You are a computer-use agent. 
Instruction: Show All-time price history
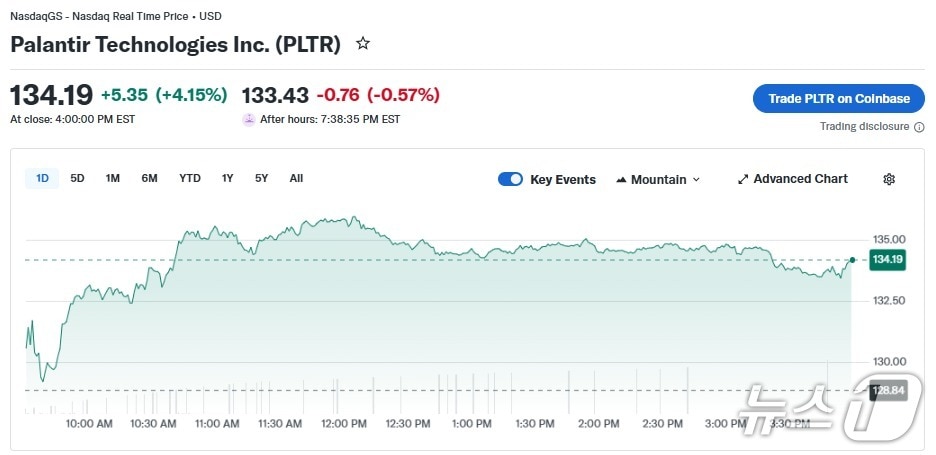[296, 179]
